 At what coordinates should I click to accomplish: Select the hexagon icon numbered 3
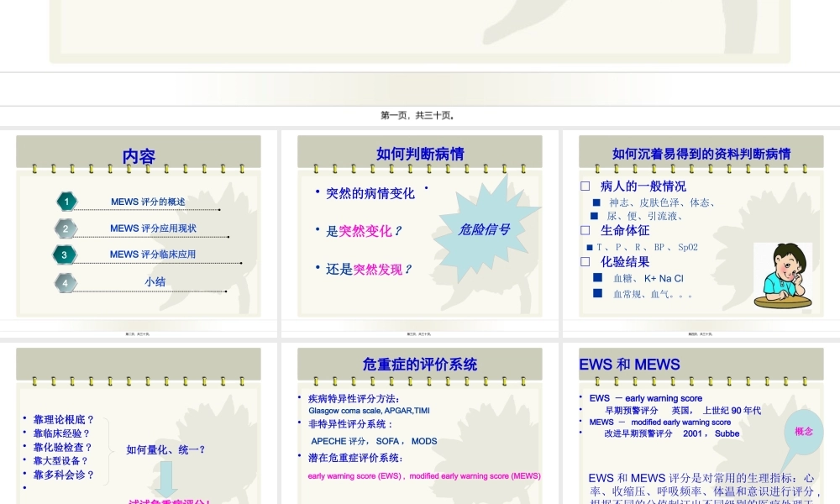65,255
